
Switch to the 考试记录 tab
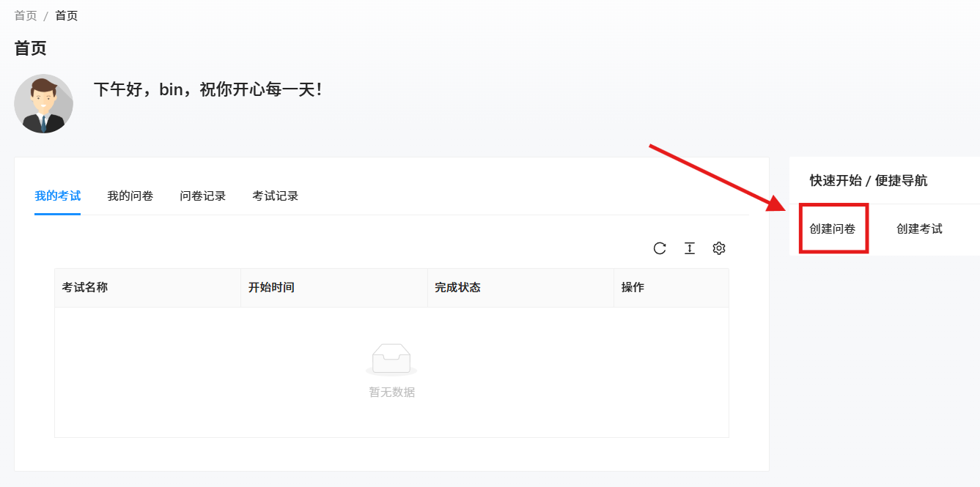point(276,196)
